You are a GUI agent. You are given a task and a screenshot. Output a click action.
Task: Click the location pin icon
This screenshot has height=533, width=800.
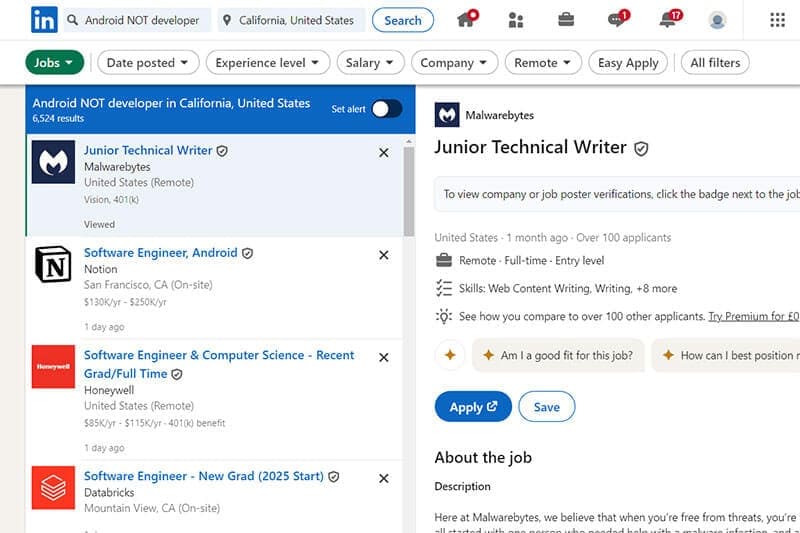point(227,20)
